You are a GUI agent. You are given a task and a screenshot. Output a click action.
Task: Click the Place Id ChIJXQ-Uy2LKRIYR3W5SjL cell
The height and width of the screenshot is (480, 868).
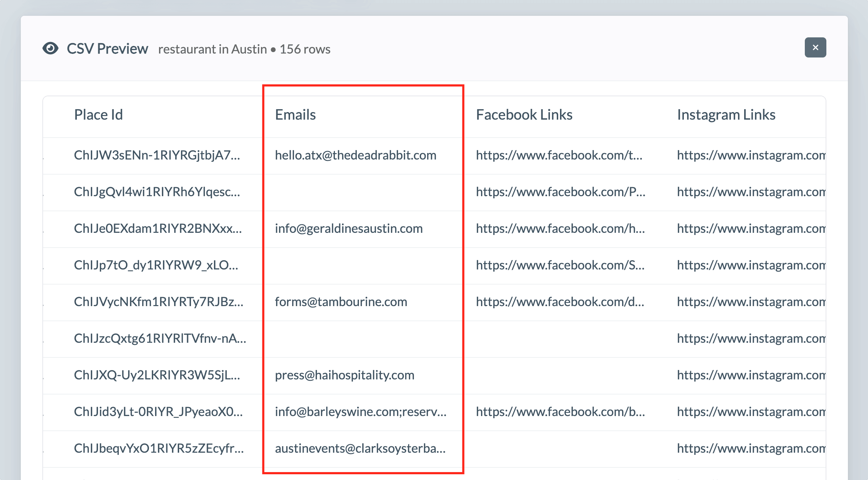click(157, 375)
